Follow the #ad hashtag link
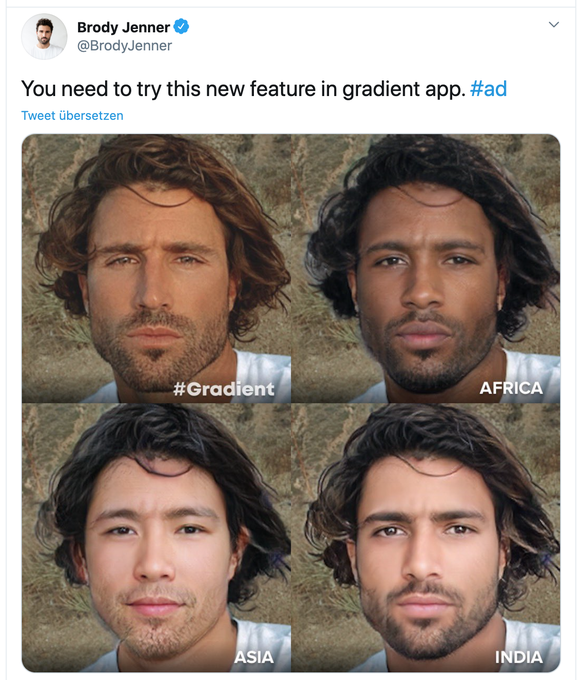The image size is (582, 680). click(x=488, y=88)
